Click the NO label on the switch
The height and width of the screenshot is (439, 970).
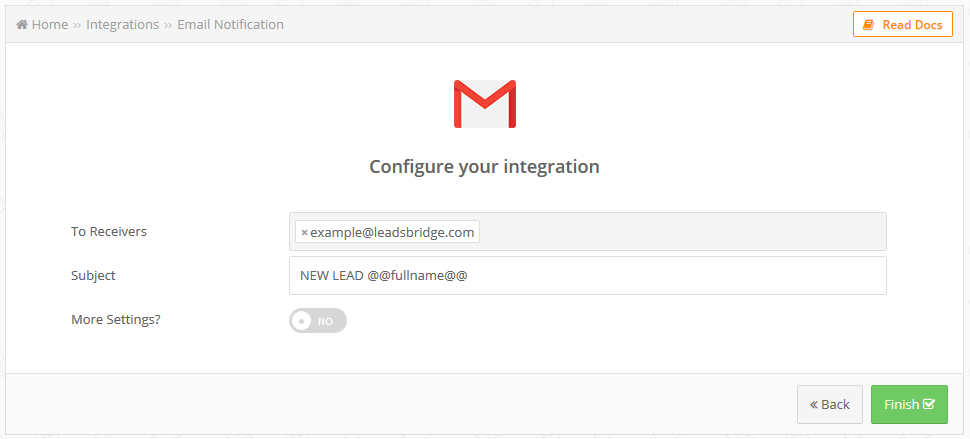tap(325, 322)
